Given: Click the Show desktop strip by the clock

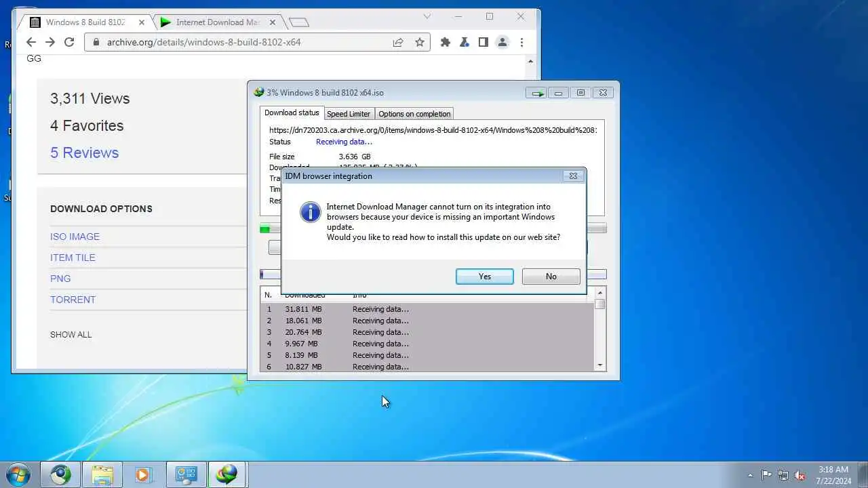Looking at the screenshot, I should pos(863,474).
